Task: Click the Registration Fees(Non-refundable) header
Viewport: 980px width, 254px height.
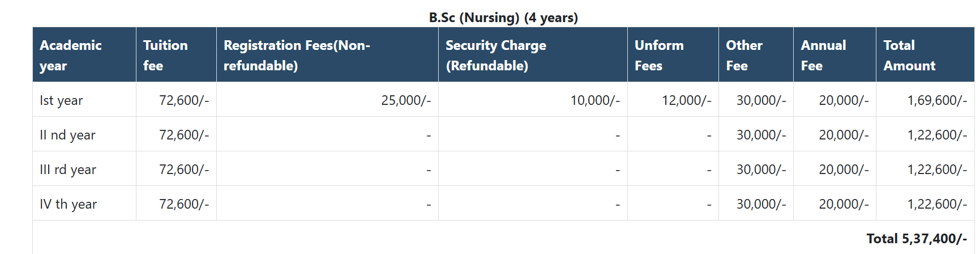Action: (x=297, y=55)
